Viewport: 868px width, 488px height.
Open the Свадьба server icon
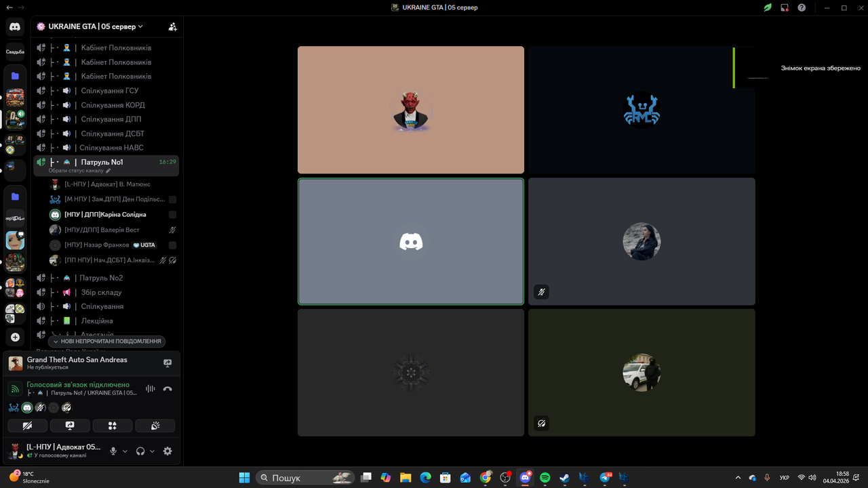(15, 52)
